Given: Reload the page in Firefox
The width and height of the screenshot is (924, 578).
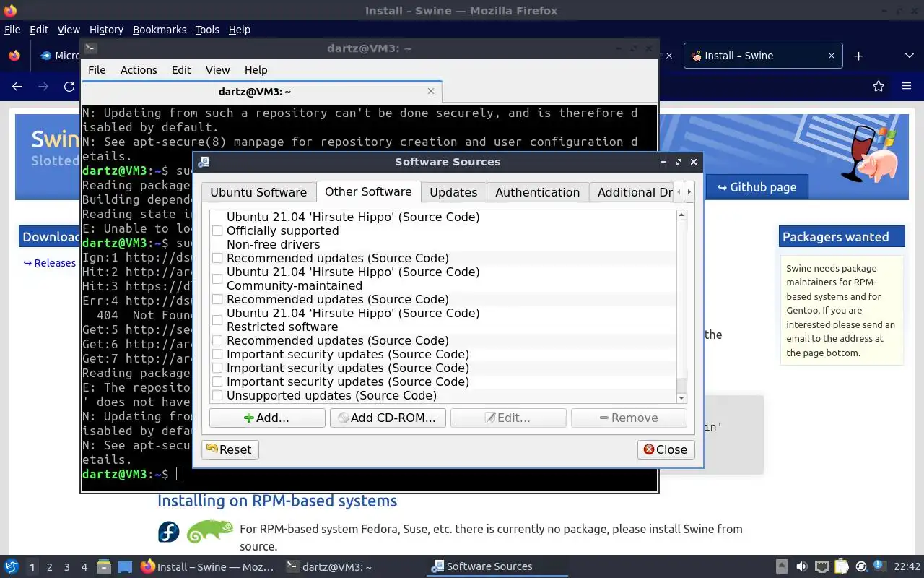Looking at the screenshot, I should [x=69, y=87].
